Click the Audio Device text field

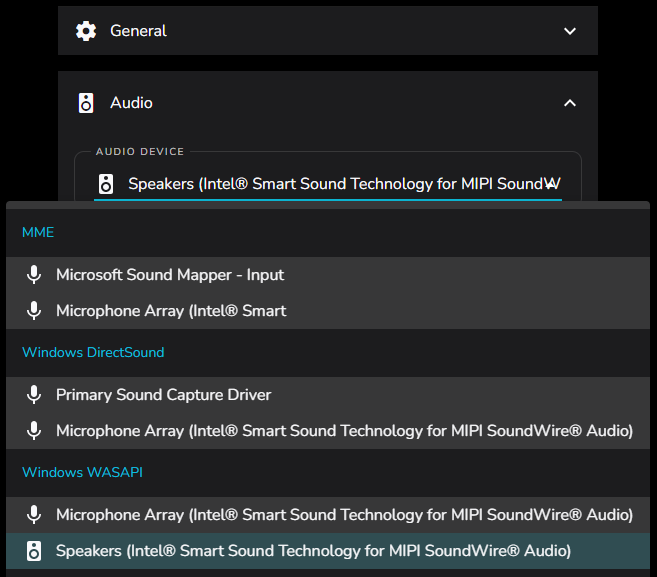328,184
